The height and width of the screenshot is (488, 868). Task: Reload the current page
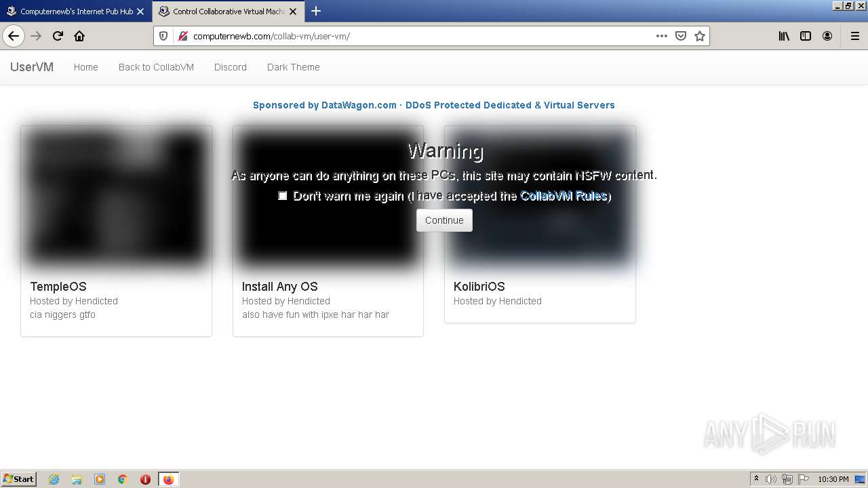click(x=58, y=36)
